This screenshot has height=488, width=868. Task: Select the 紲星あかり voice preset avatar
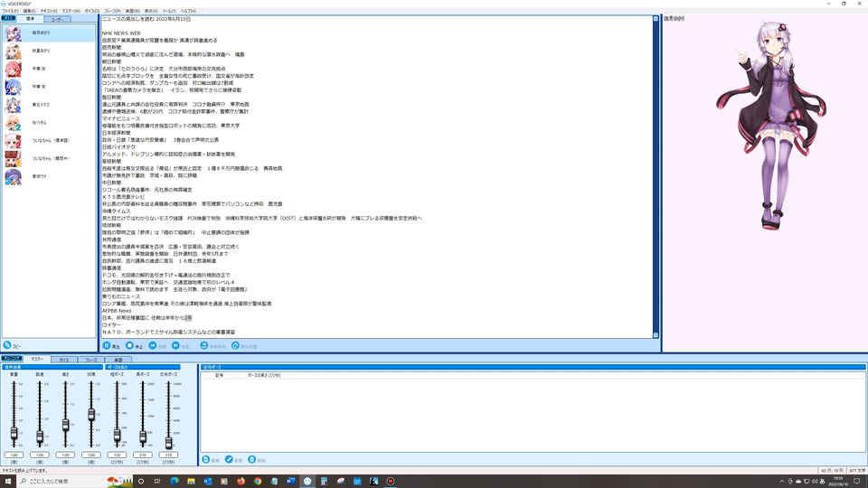pos(13,51)
